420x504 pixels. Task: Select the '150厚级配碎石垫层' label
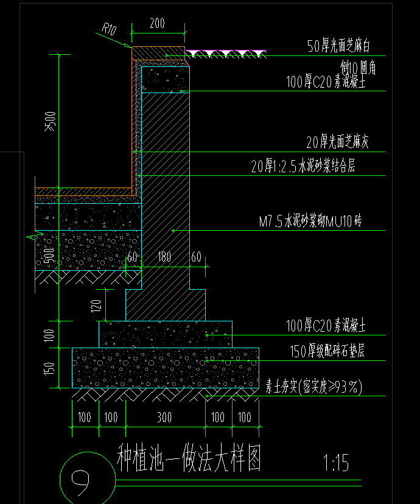pyautogui.click(x=327, y=351)
